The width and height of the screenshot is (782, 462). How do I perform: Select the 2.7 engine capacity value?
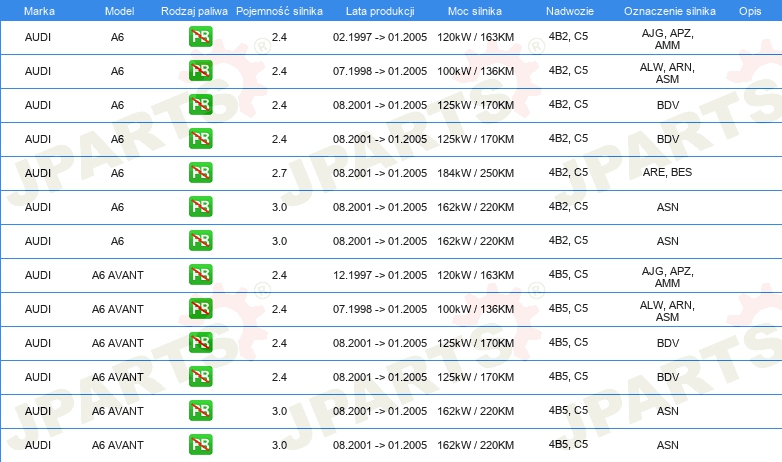click(x=279, y=173)
